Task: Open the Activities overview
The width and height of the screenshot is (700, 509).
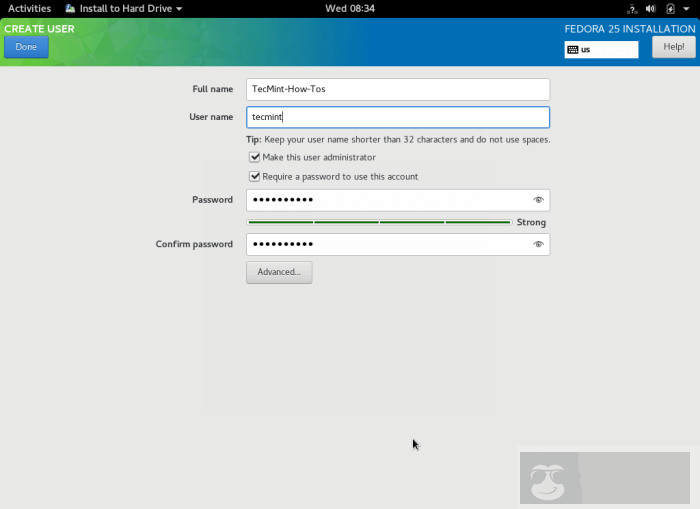Action: point(29,8)
